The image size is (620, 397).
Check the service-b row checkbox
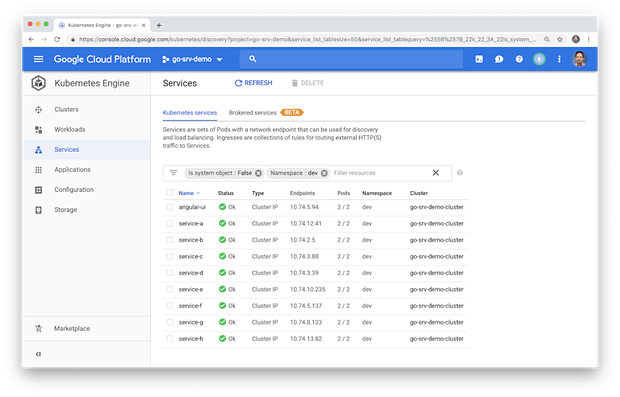coord(170,240)
